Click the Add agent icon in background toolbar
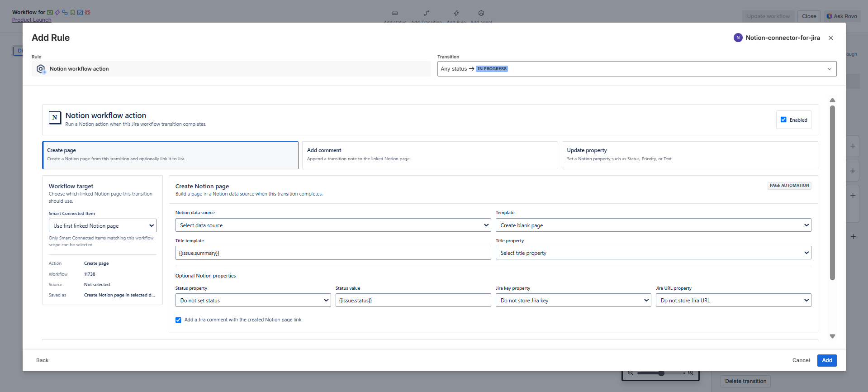 (481, 13)
